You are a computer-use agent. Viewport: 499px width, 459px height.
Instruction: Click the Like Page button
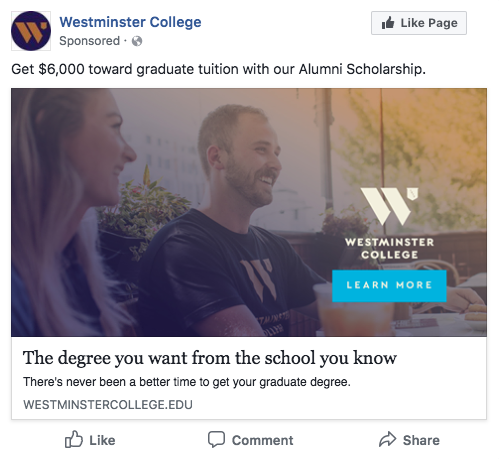tap(419, 23)
